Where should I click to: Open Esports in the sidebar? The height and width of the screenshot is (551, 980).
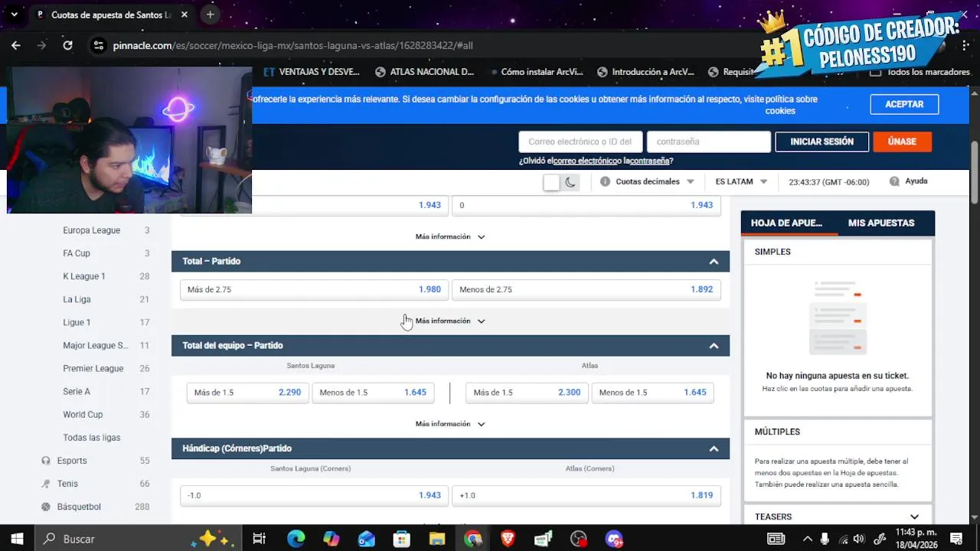[x=72, y=461]
